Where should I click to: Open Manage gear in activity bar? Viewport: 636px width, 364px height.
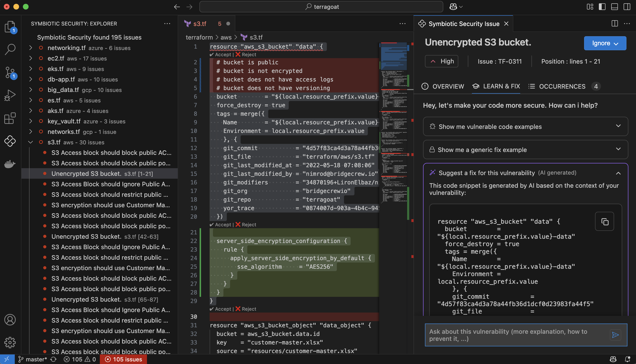tap(10, 342)
